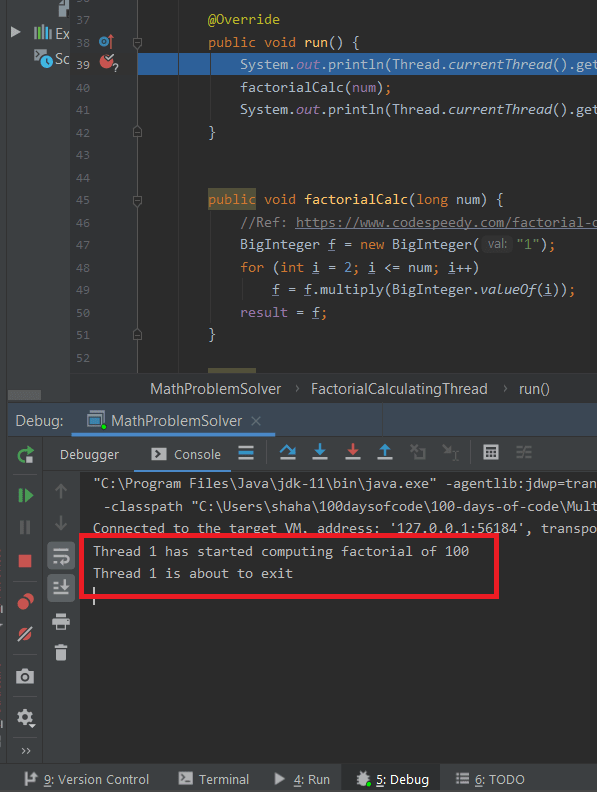Collapse the run() method fold at line 38
Image resolution: width=597 pixels, height=792 pixels.
click(137, 42)
